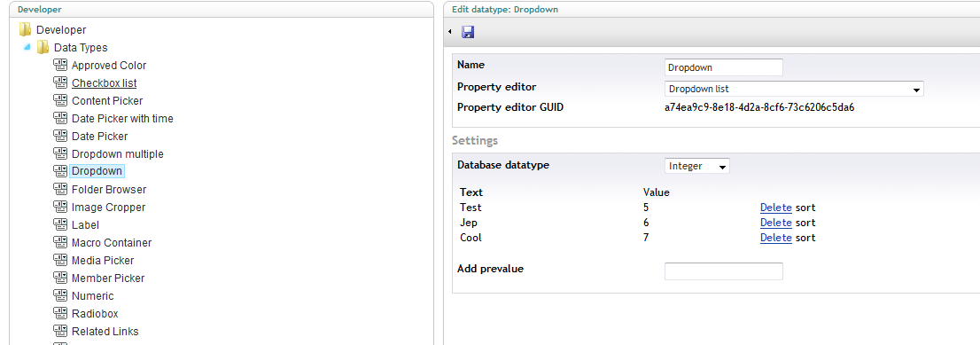Image resolution: width=980 pixels, height=345 pixels.
Task: Click the Add prevalue text box
Action: [724, 271]
